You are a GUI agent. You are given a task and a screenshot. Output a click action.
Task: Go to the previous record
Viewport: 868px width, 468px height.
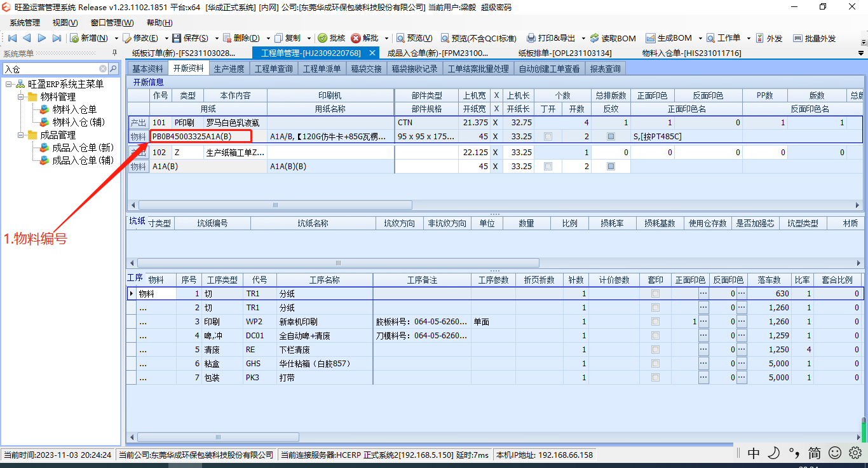[x=27, y=38]
